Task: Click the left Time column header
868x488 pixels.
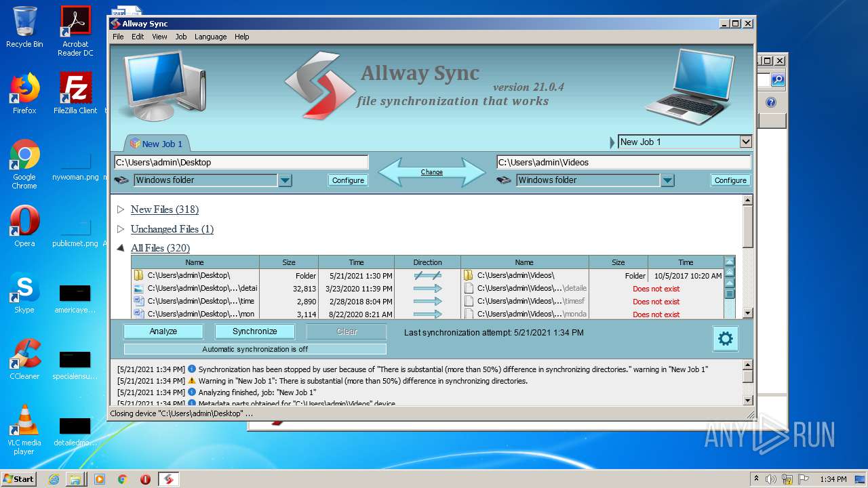Action: (356, 262)
